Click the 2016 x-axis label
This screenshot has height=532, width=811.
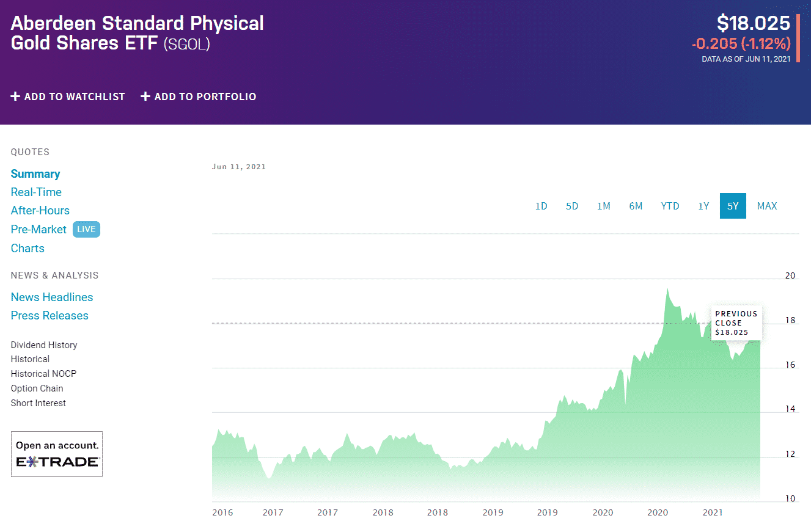(222, 512)
